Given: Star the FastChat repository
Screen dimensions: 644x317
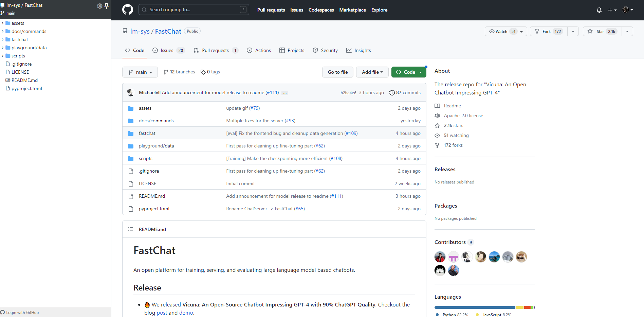Looking at the screenshot, I should [602, 31].
